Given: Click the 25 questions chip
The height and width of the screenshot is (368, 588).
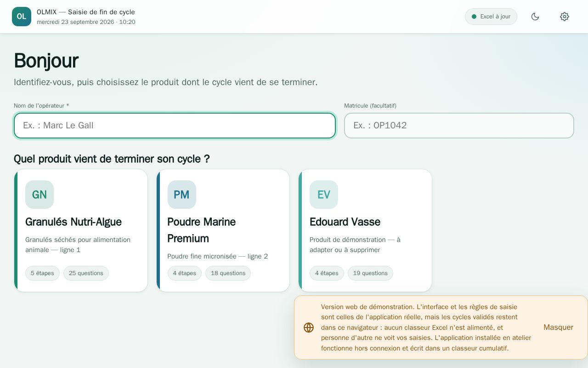Looking at the screenshot, I should pos(86,273).
